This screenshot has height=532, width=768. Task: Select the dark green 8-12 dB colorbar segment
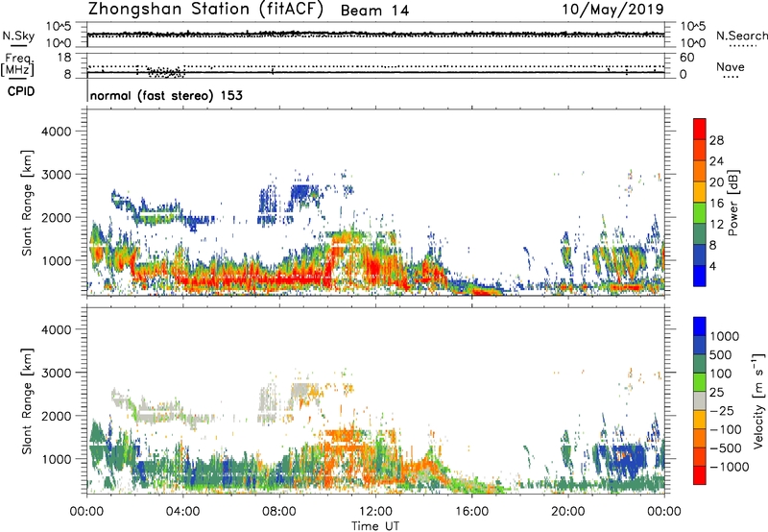[x=700, y=234]
